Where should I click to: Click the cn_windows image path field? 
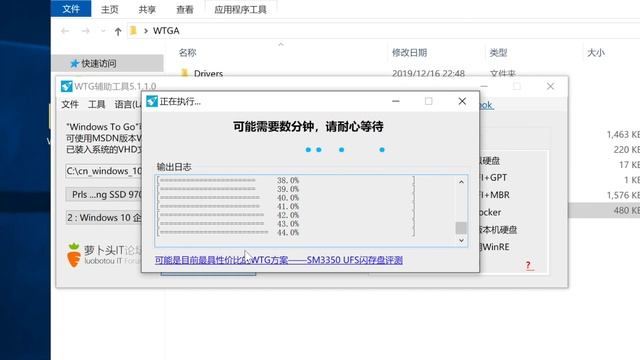click(x=104, y=171)
